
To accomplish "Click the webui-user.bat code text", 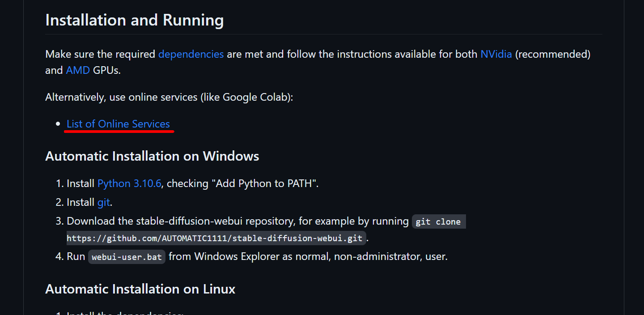I will (x=127, y=257).
